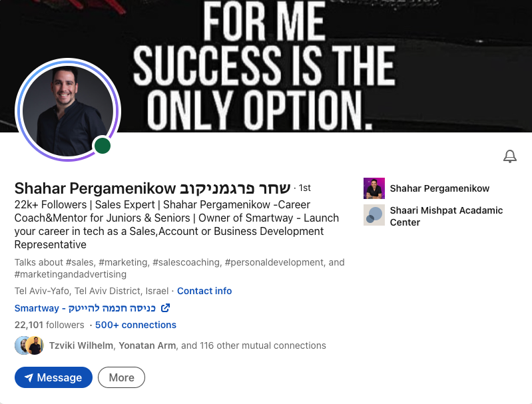Open Shahar Pergamenikow company page text

click(x=439, y=188)
